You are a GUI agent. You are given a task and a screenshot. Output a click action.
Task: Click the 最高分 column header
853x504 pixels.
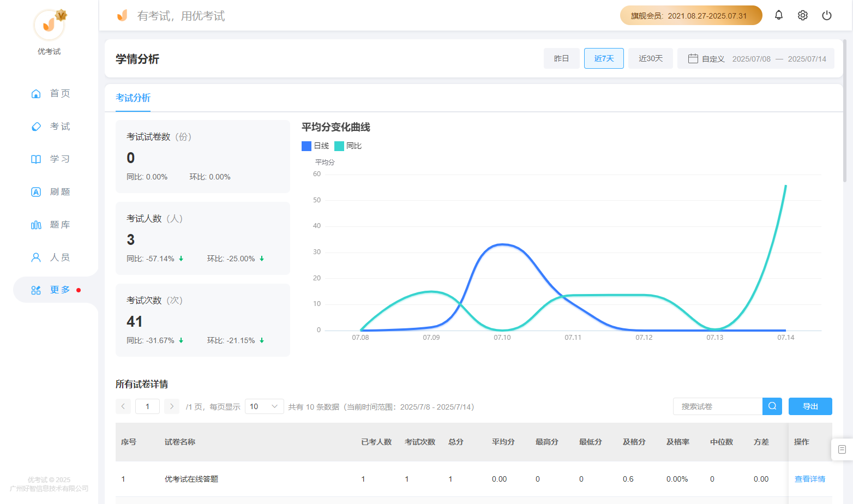coord(547,442)
